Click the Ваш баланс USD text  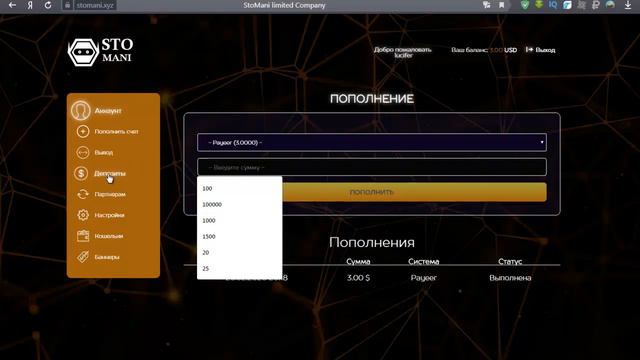[x=484, y=50]
